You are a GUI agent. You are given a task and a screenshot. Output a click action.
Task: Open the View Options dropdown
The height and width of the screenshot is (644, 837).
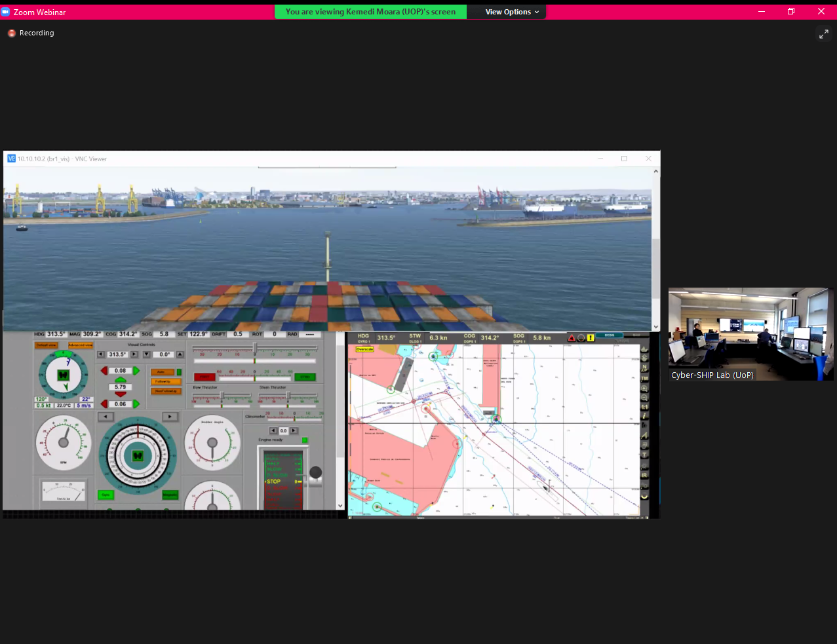[512, 12]
